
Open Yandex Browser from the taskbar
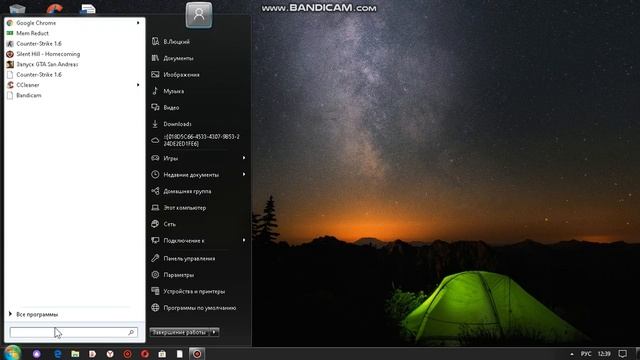(x=110, y=354)
